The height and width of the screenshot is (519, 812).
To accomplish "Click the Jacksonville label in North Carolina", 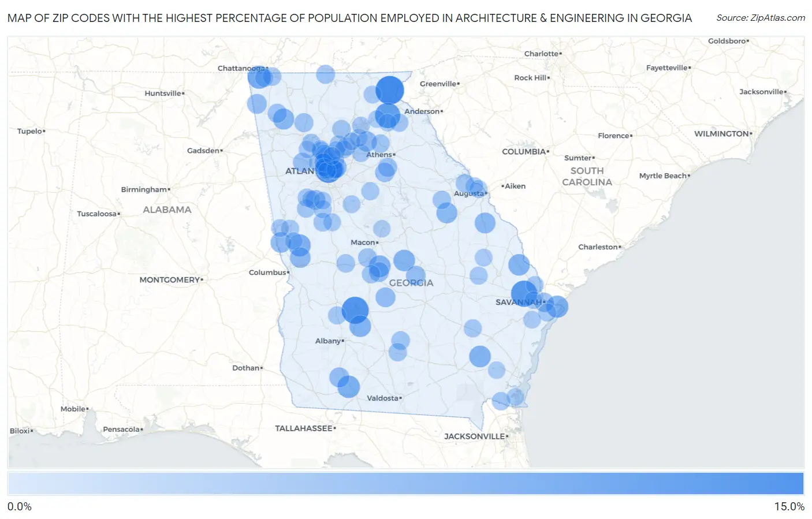I will point(762,92).
